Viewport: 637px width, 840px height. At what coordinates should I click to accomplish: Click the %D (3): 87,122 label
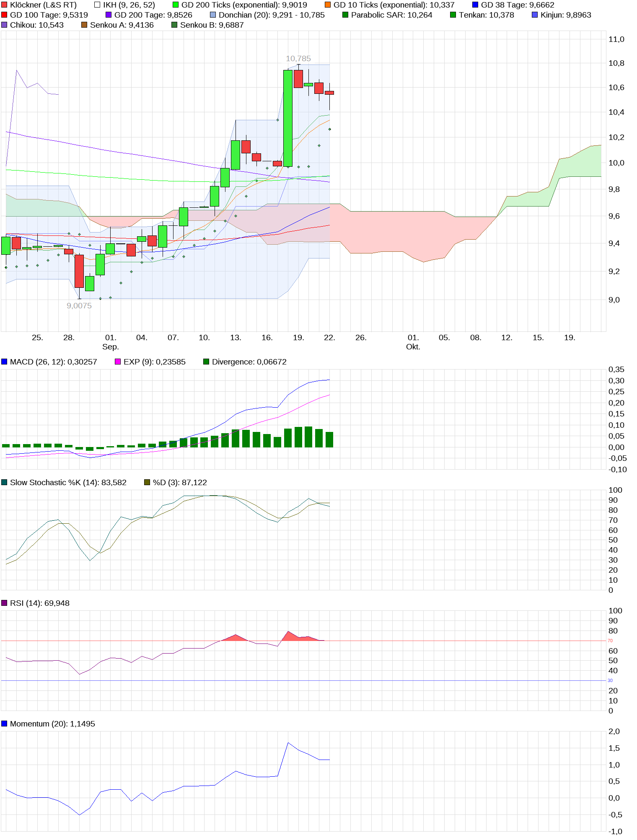pos(180,482)
